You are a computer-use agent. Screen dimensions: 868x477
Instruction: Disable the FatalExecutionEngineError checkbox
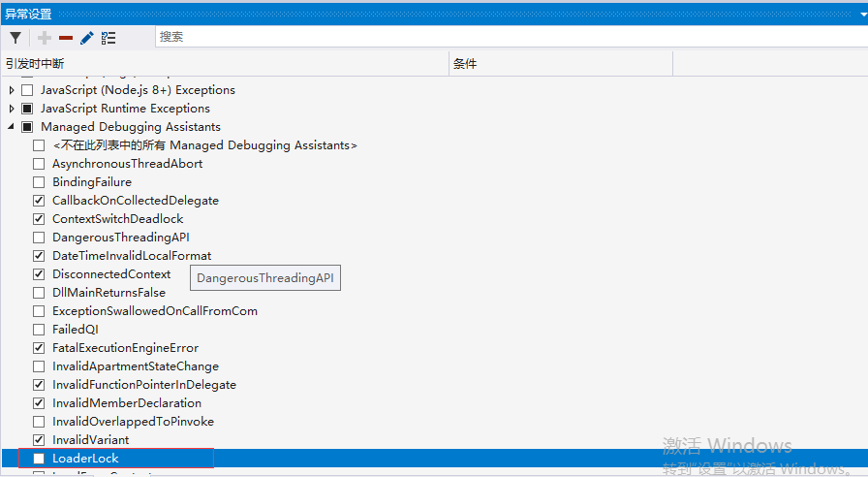pos(39,348)
